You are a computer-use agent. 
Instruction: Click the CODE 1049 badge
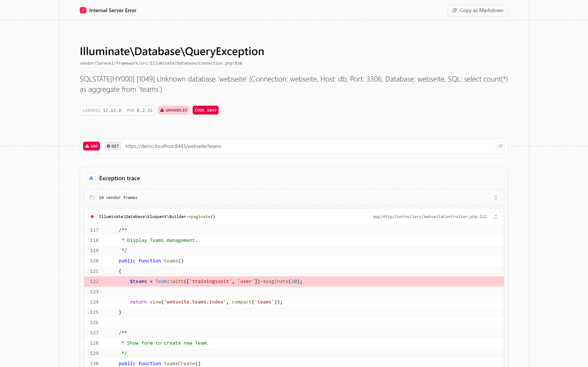pos(206,110)
